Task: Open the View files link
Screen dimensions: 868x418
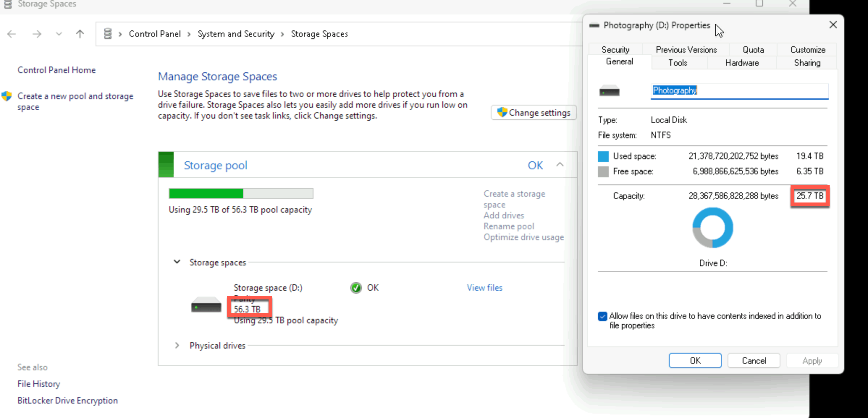Action: coord(484,288)
